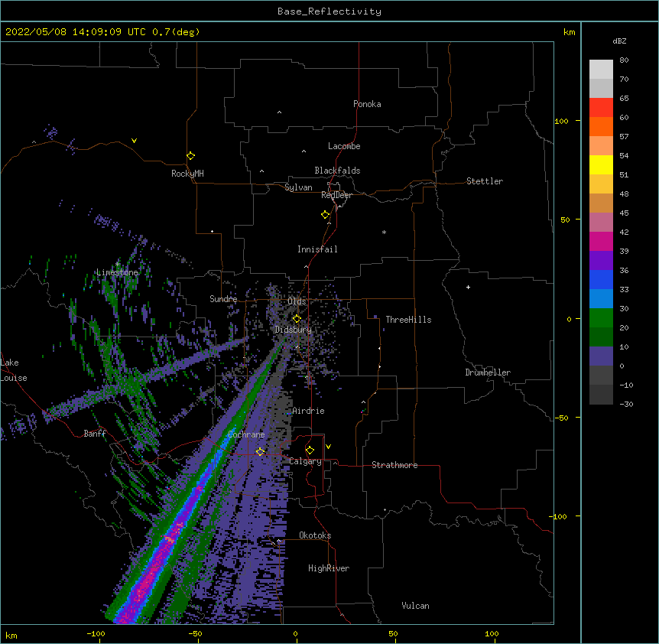Screen dimensions: 659x644
Task: Click the green 30 dBZ legend swatch
Action: point(601,318)
